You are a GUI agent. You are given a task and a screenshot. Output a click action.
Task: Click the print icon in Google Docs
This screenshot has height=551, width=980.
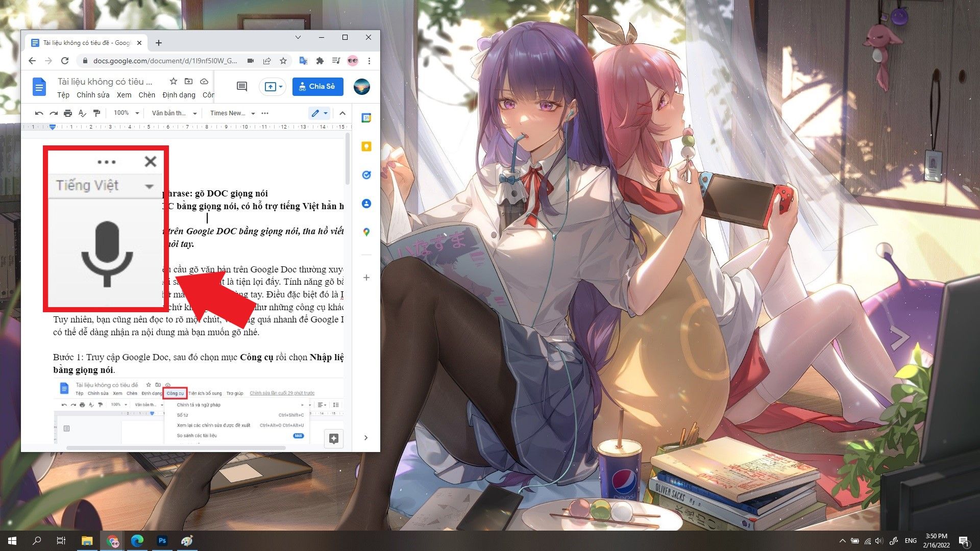67,112
